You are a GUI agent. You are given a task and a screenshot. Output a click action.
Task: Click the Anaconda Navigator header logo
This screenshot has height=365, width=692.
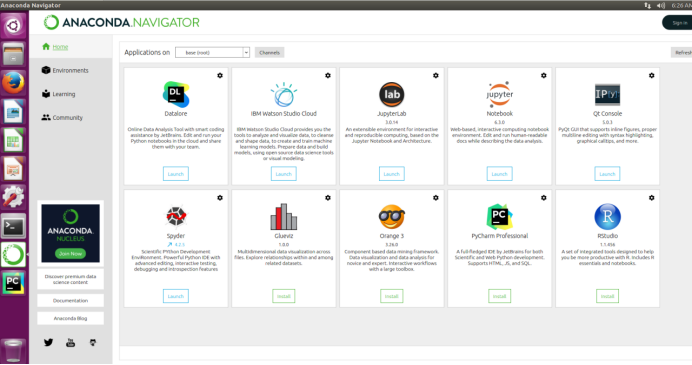click(x=121, y=23)
